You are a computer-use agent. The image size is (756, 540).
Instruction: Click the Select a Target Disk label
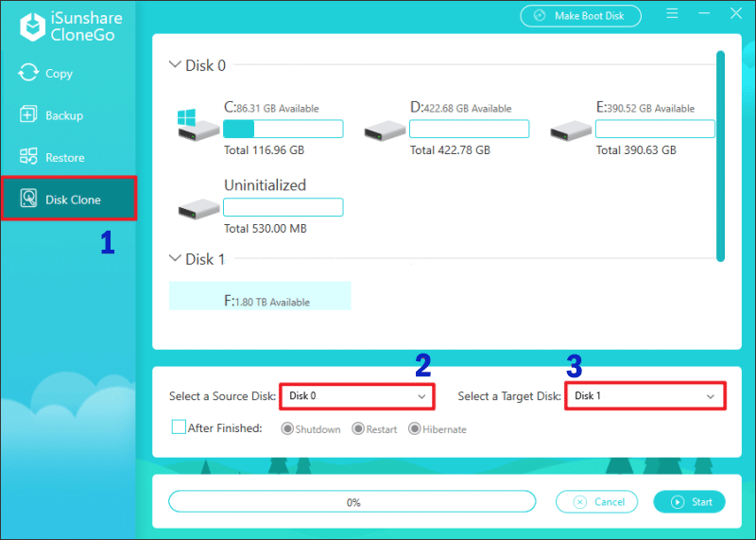(x=509, y=396)
